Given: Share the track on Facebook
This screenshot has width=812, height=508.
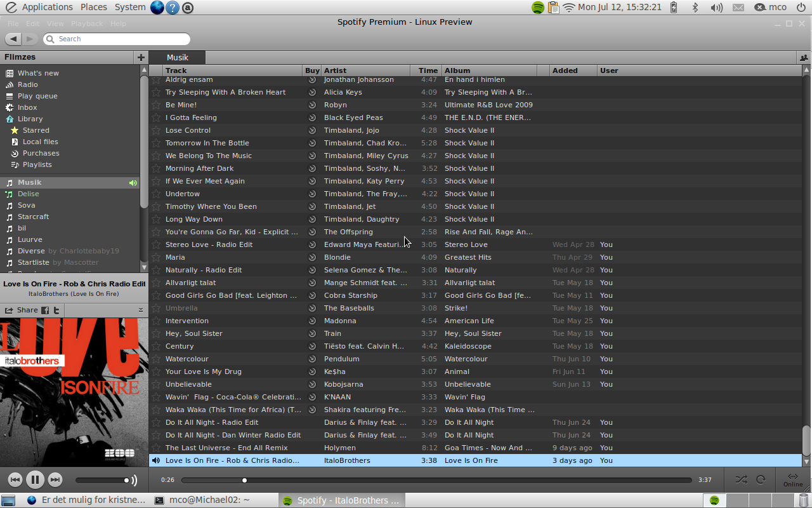Looking at the screenshot, I should [x=45, y=310].
